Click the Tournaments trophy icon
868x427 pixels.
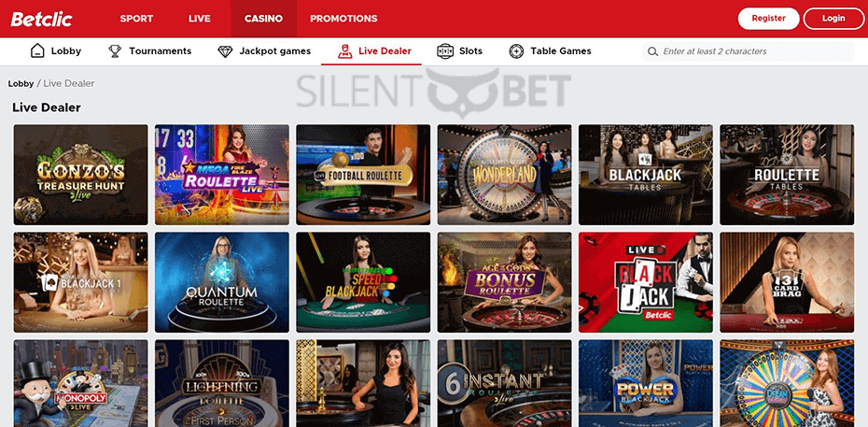[x=115, y=51]
